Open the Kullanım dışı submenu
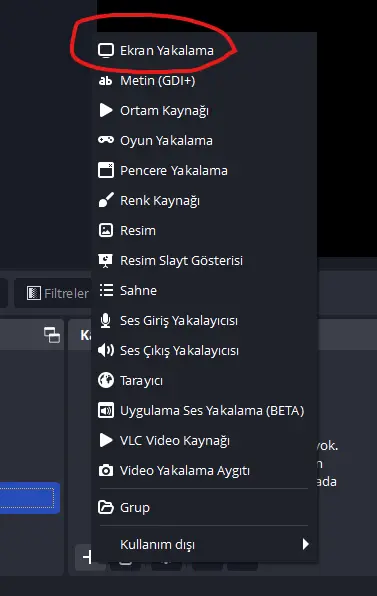This screenshot has width=377, height=596. [x=204, y=544]
